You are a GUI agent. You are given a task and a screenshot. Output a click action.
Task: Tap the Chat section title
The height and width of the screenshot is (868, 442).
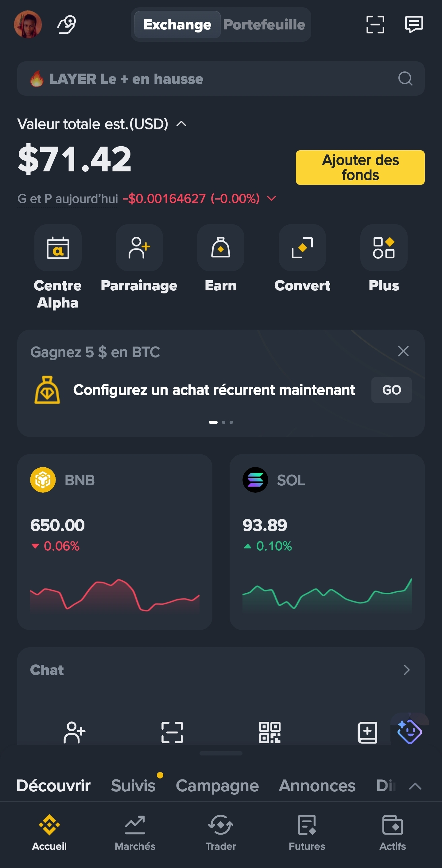47,670
